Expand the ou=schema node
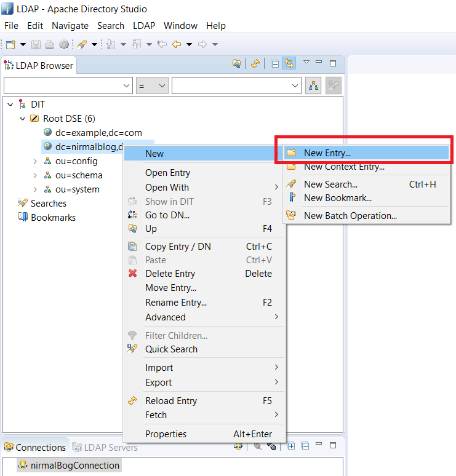 pyautogui.click(x=35, y=175)
